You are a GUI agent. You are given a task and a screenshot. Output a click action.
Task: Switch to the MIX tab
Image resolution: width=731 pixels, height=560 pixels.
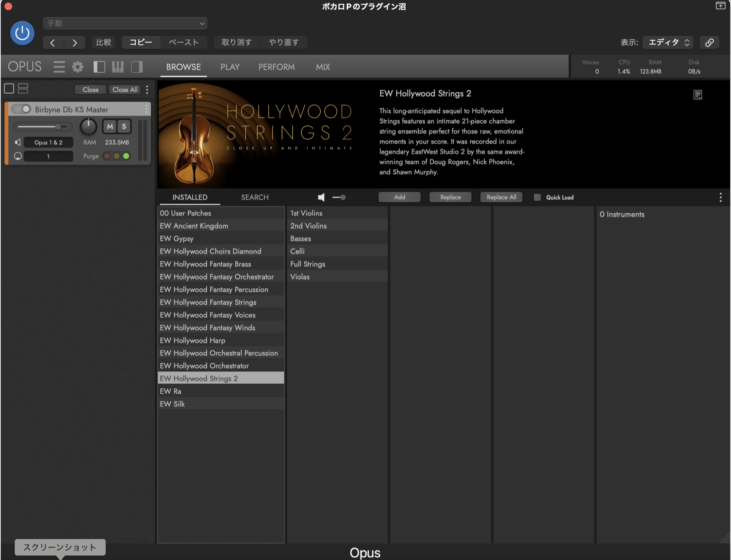tap(323, 67)
